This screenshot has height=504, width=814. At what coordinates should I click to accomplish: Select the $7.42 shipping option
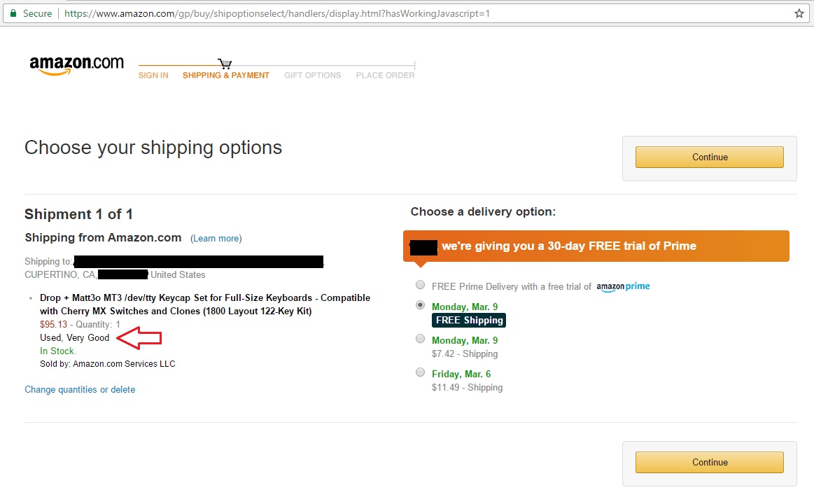(420, 339)
